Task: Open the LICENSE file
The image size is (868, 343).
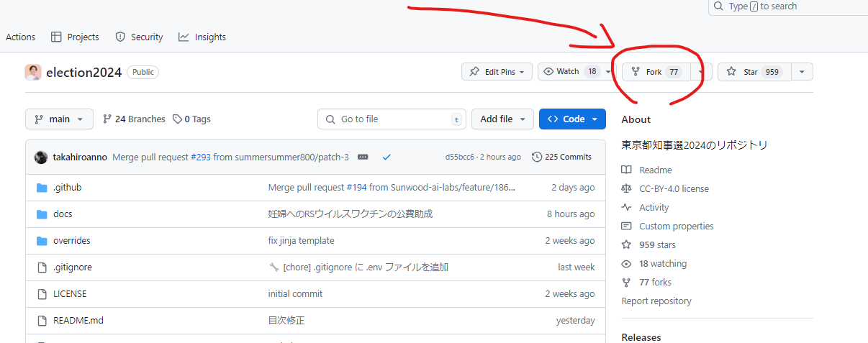Action: tap(70, 293)
